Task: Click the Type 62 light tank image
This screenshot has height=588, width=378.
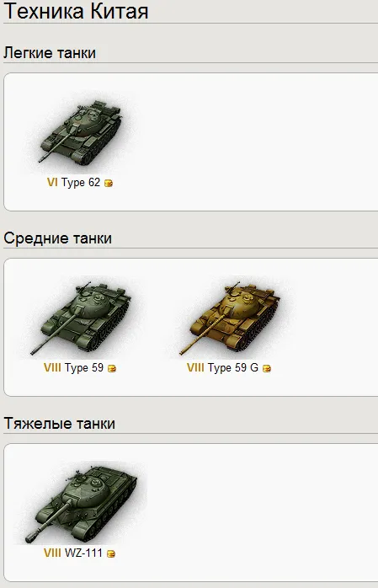Action: pos(80,132)
